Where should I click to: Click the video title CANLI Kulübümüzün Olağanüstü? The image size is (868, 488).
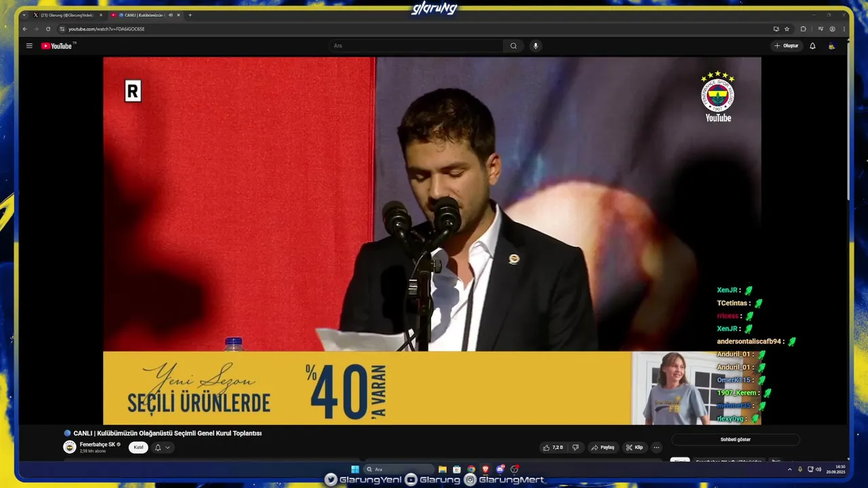coord(167,433)
